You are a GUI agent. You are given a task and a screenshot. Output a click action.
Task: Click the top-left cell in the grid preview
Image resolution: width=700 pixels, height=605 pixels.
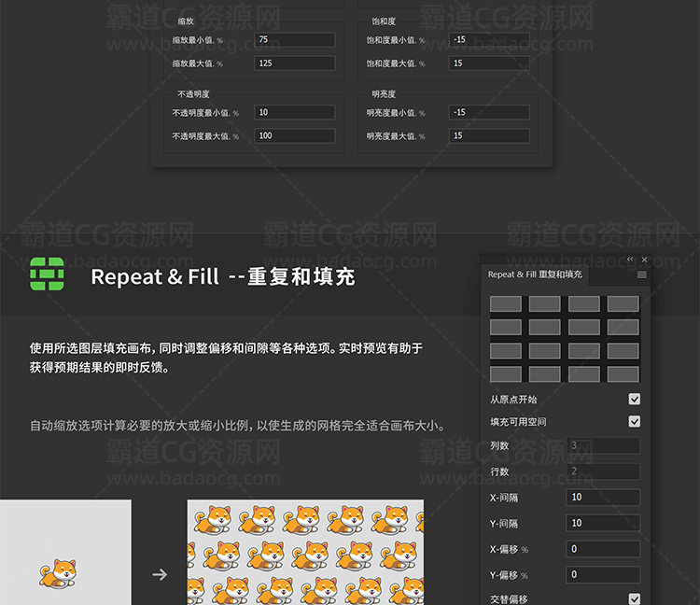point(506,303)
